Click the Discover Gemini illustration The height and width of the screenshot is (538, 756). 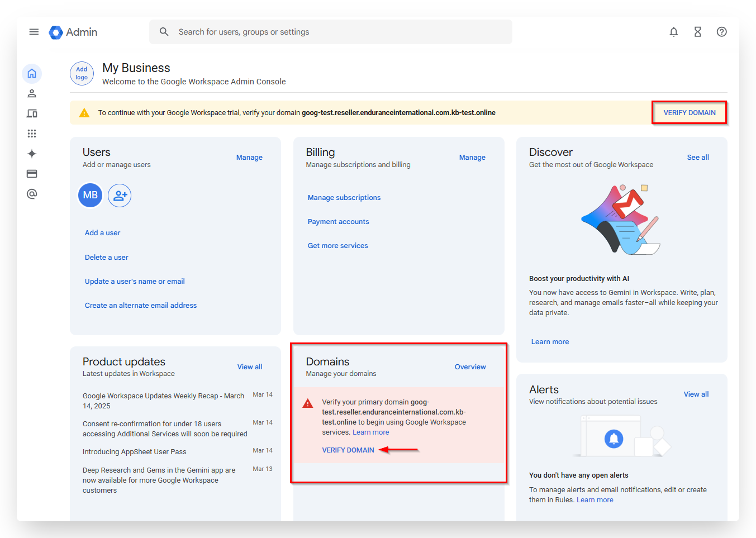tap(621, 220)
